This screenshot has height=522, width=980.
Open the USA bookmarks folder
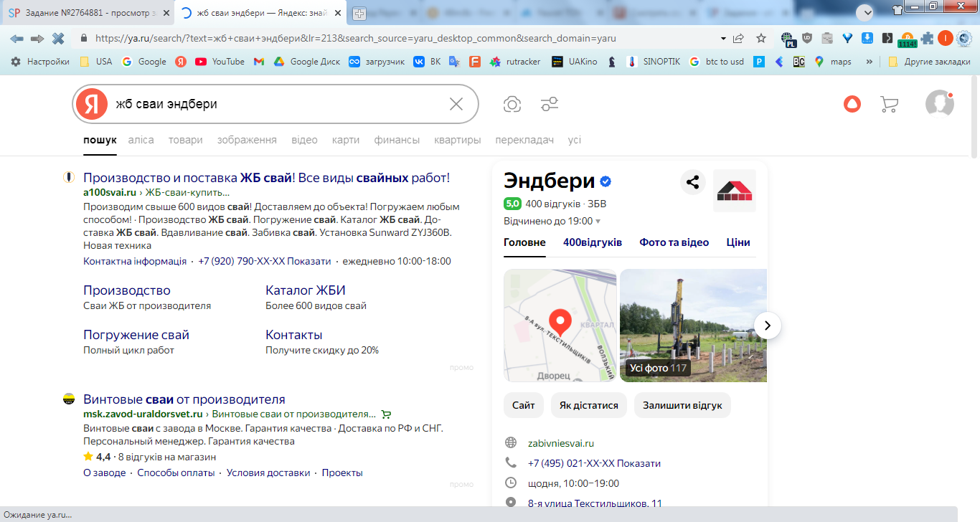(x=95, y=62)
